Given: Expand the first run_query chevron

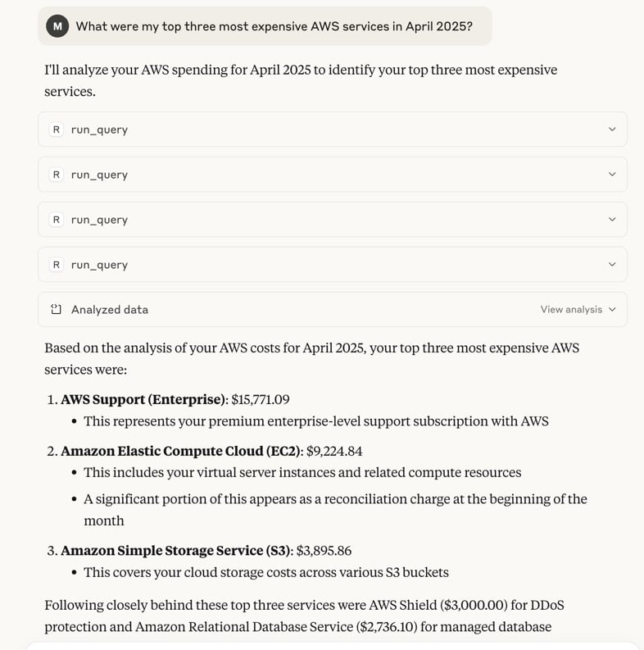Looking at the screenshot, I should coord(612,130).
